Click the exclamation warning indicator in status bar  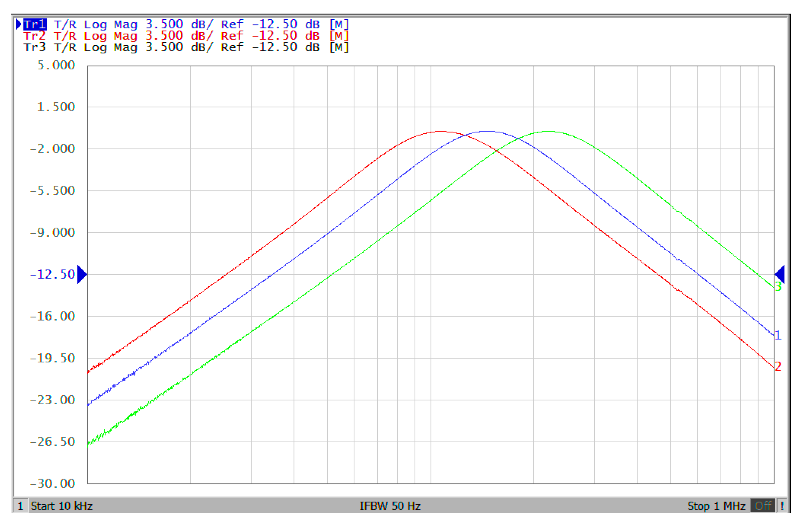(782, 506)
